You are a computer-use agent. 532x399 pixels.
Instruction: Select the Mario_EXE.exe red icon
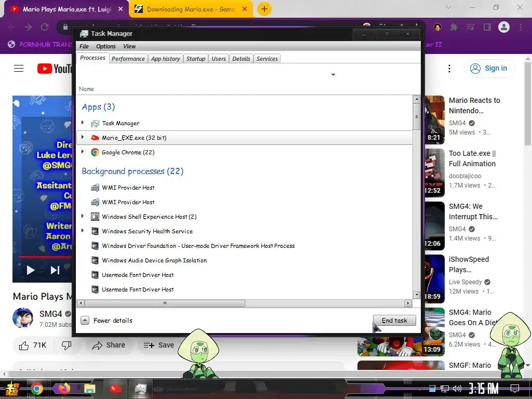point(95,138)
